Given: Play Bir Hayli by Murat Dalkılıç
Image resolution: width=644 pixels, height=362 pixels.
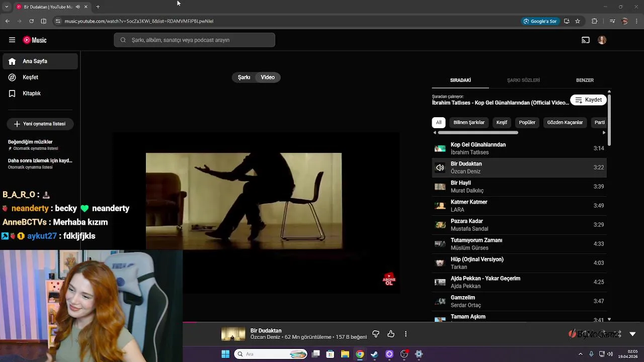Looking at the screenshot, I should point(519,187).
